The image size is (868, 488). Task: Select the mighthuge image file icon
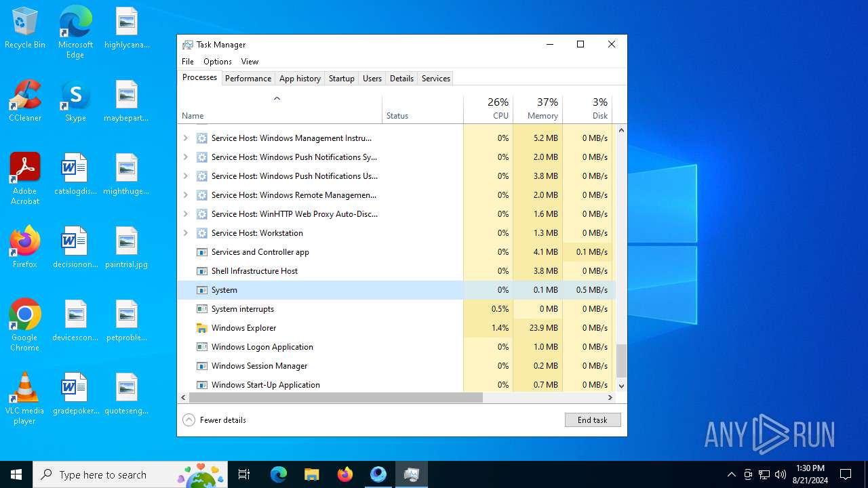pos(127,174)
